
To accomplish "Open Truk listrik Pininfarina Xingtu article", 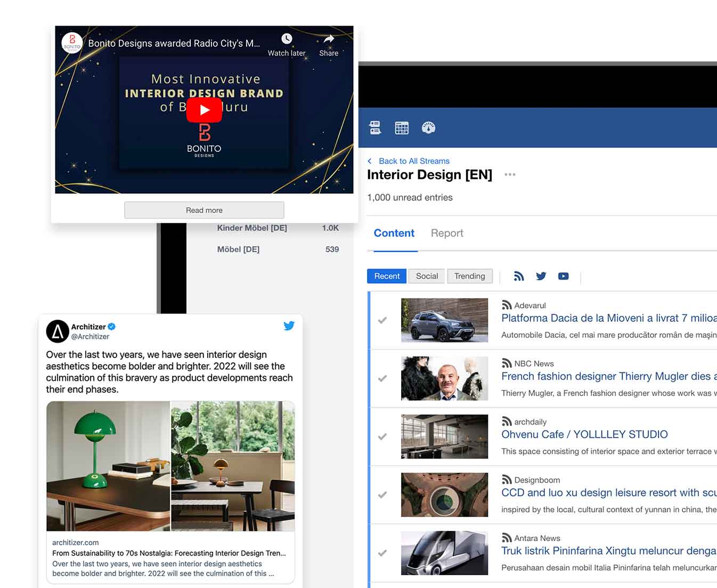I will [609, 551].
